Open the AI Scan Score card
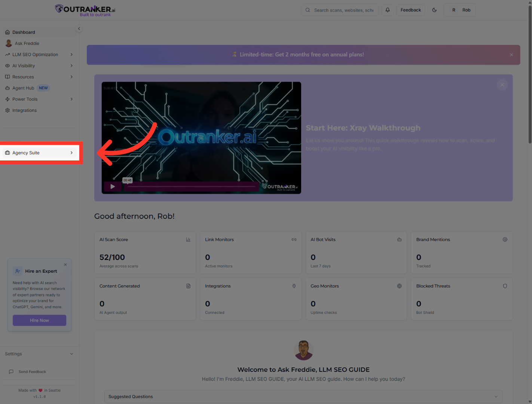The image size is (532, 404). [145, 252]
